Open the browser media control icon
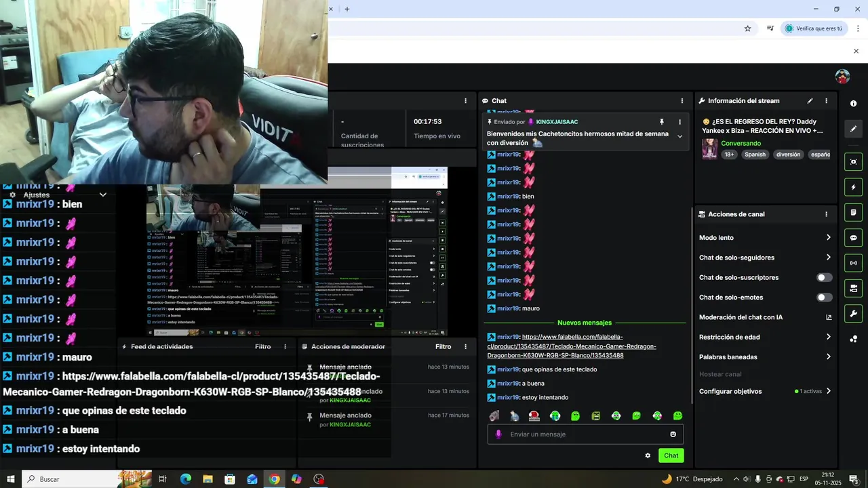Viewport: 868px width, 488px height. tap(770, 28)
